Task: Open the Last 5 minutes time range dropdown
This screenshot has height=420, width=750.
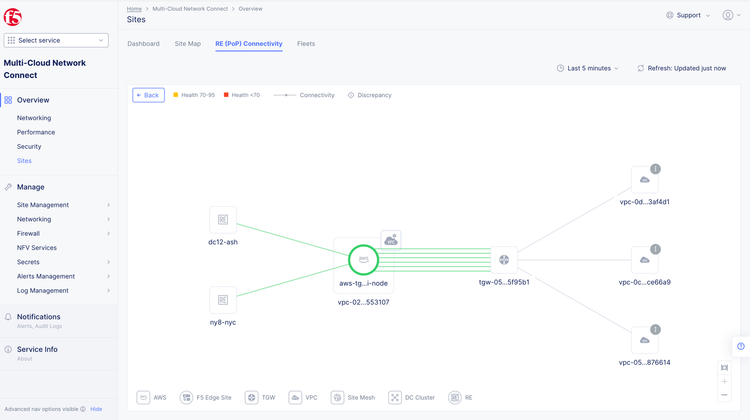Action: click(588, 68)
